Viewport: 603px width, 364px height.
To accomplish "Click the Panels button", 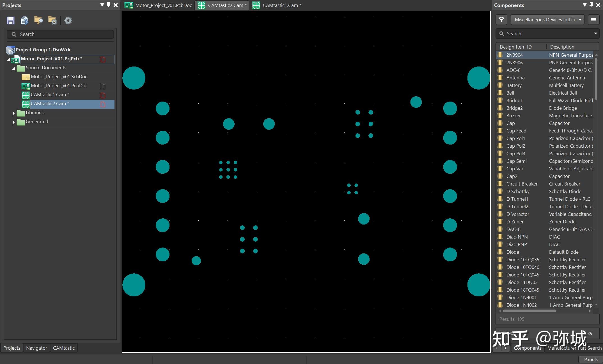I will [590, 360].
